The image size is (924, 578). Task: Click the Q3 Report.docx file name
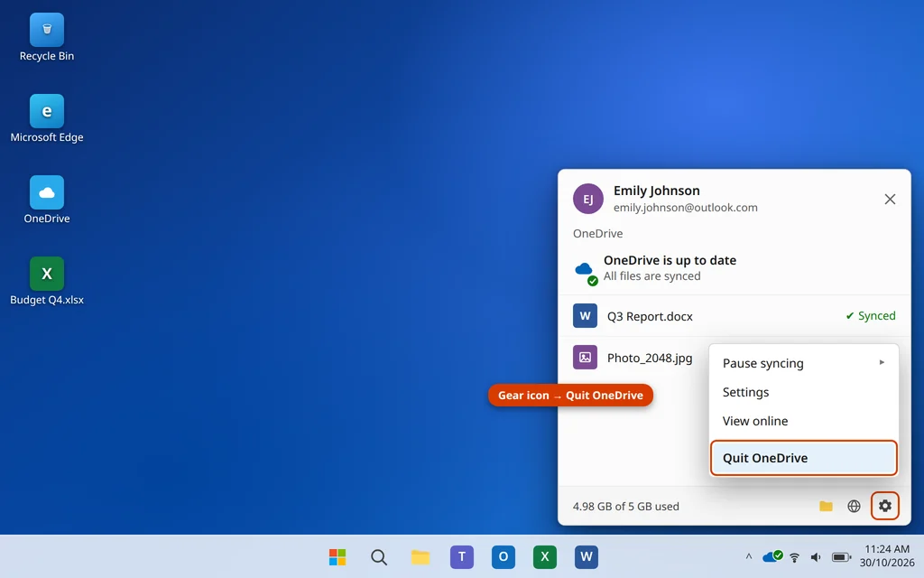click(x=650, y=316)
